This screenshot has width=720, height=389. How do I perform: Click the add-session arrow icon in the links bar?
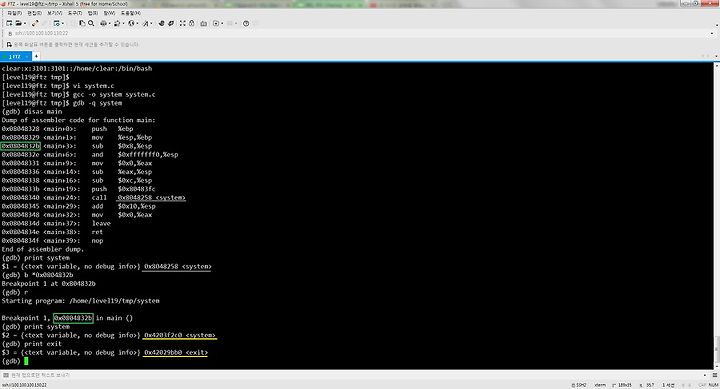[x=9, y=45]
